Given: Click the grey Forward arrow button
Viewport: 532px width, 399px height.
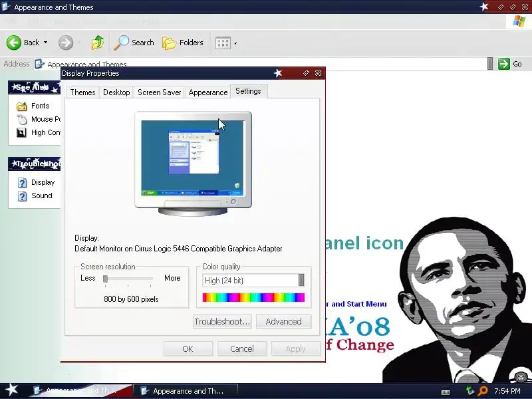Looking at the screenshot, I should tap(66, 43).
